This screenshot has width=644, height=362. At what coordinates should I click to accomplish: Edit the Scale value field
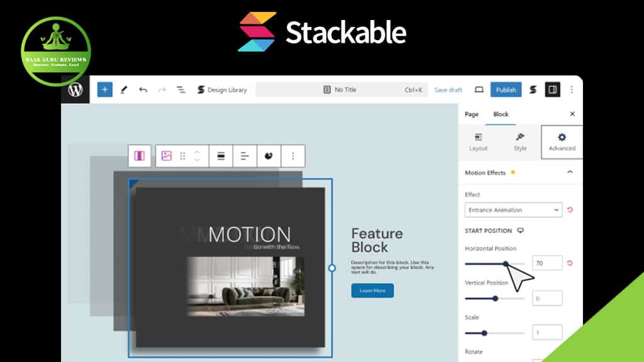pyautogui.click(x=547, y=332)
